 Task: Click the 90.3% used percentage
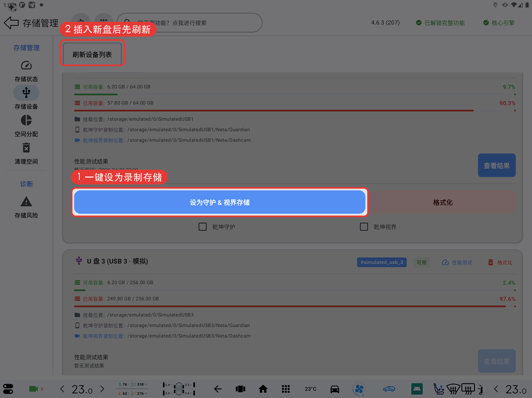pyautogui.click(x=507, y=103)
